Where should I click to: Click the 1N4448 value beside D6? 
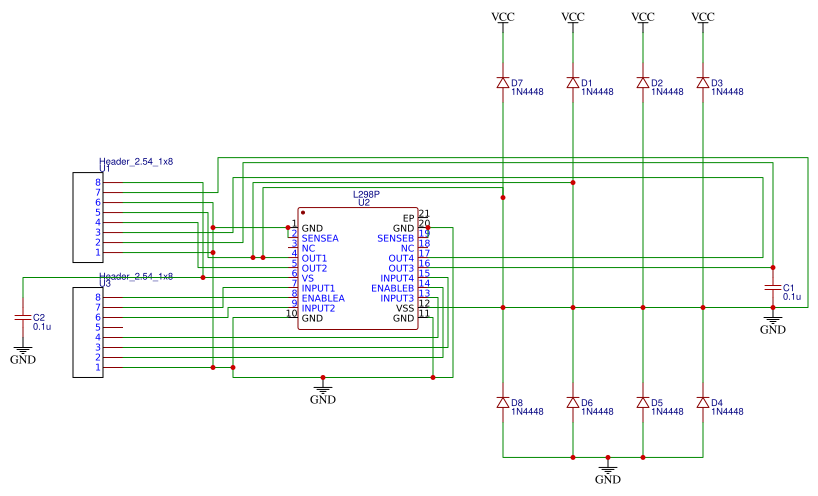tap(597, 412)
